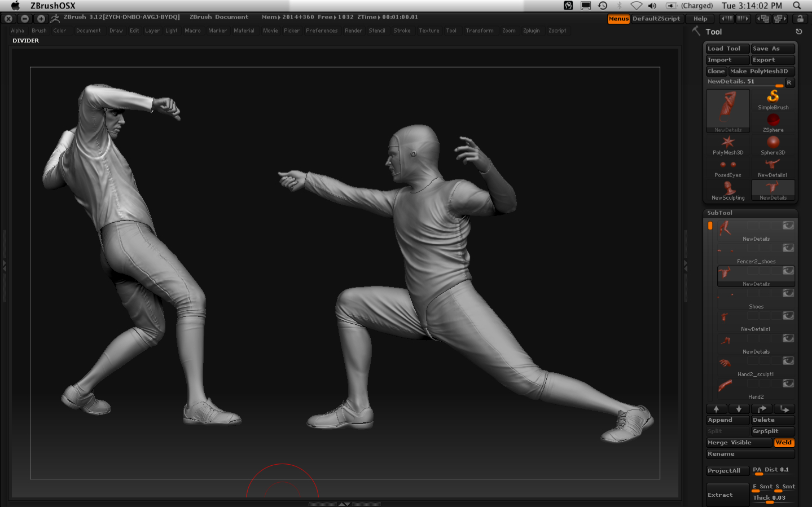Open the Transform menu
812x507 pixels.
(x=480, y=30)
